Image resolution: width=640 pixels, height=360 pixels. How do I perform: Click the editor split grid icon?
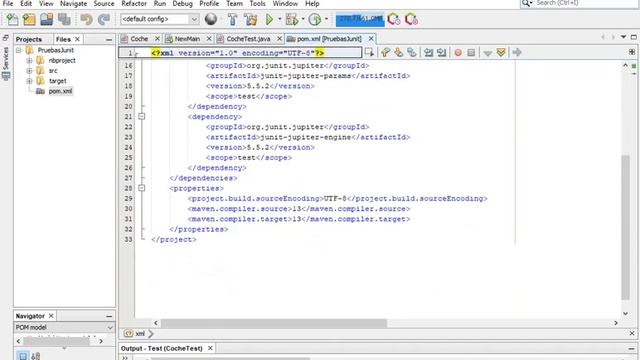pos(632,52)
